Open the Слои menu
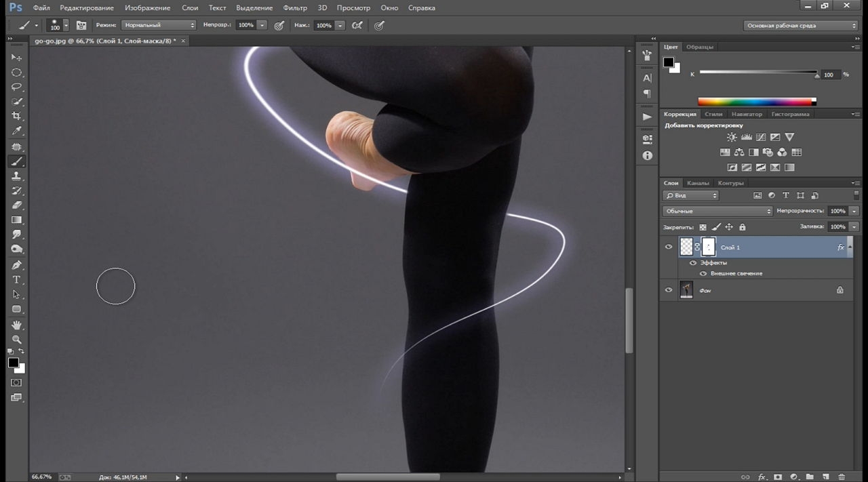868x482 pixels. [x=190, y=7]
